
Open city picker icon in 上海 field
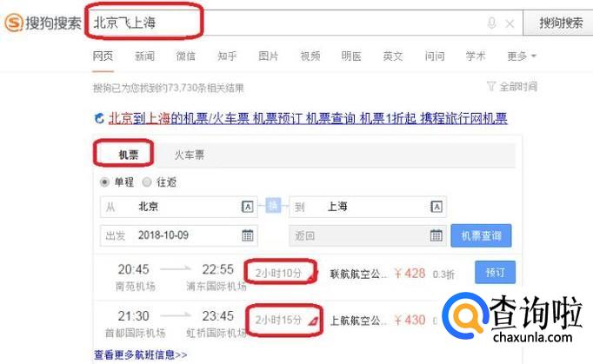point(436,207)
